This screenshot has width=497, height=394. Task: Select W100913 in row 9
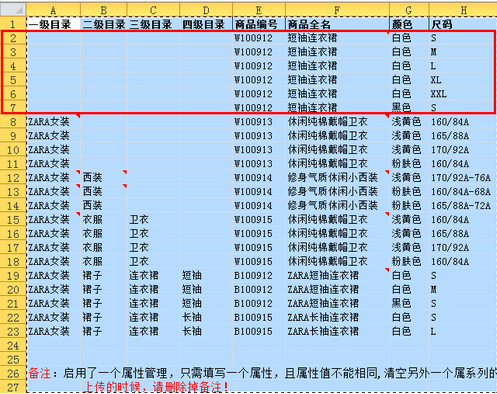pyautogui.click(x=259, y=136)
